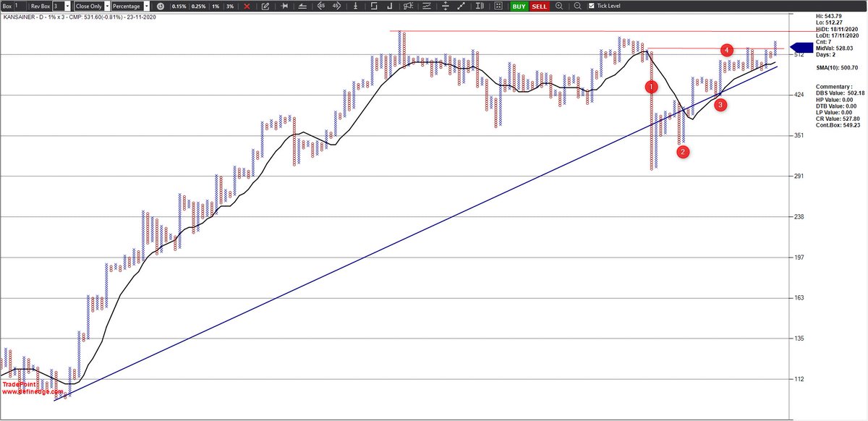Click the 'HiDt: 18/11/2020' text

pyautogui.click(x=836, y=29)
